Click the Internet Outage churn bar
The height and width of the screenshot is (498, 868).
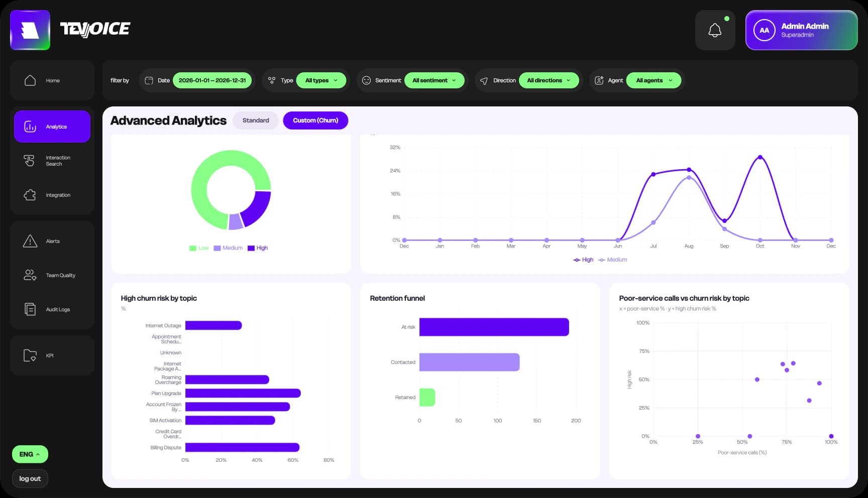[x=213, y=325]
